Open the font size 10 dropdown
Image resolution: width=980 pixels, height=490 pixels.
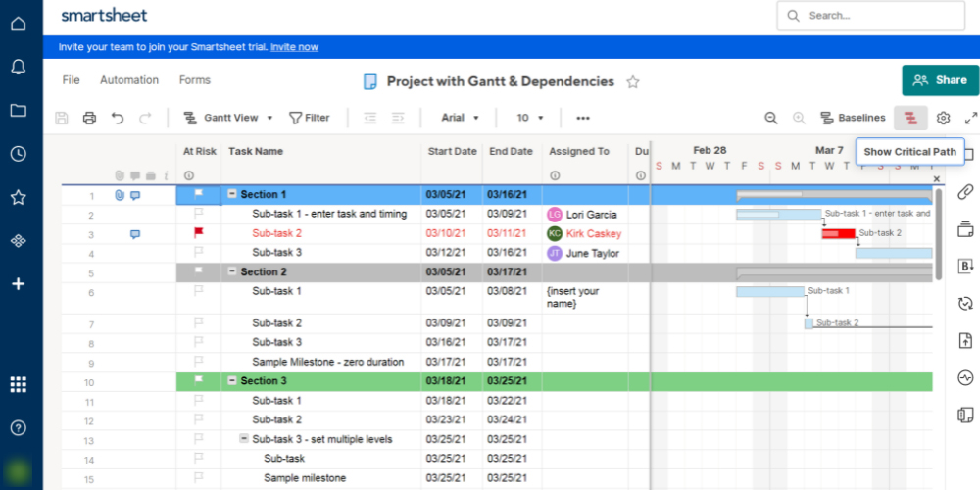530,118
